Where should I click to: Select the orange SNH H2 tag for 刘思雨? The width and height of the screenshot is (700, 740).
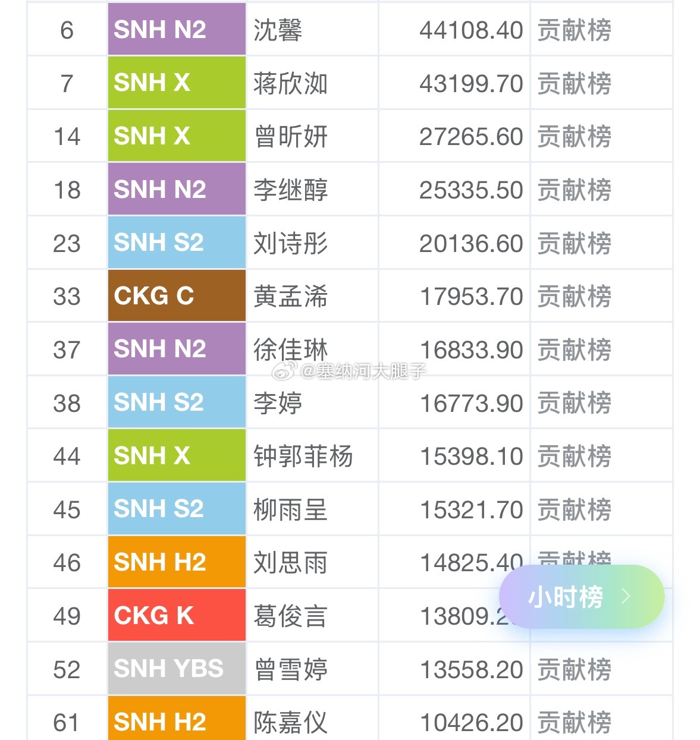pos(177,562)
